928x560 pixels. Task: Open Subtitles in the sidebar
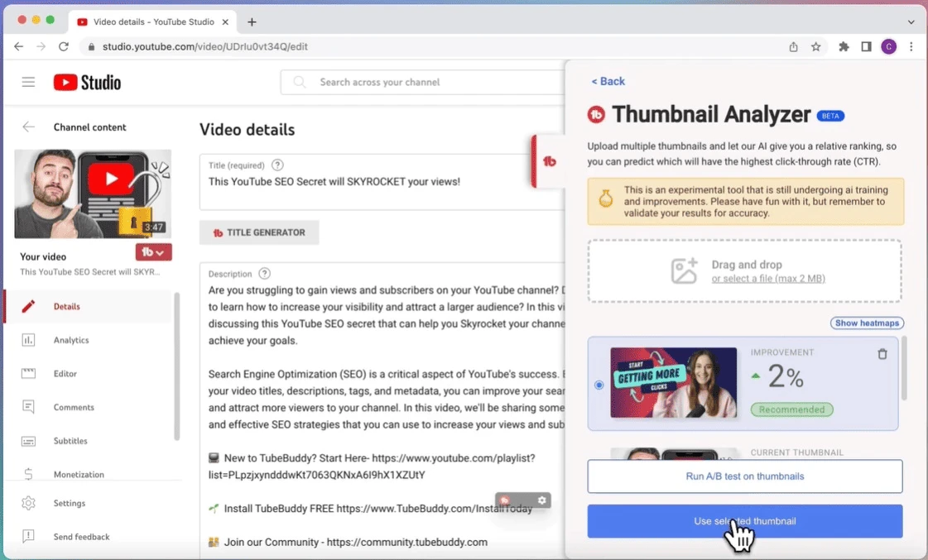[x=70, y=441]
